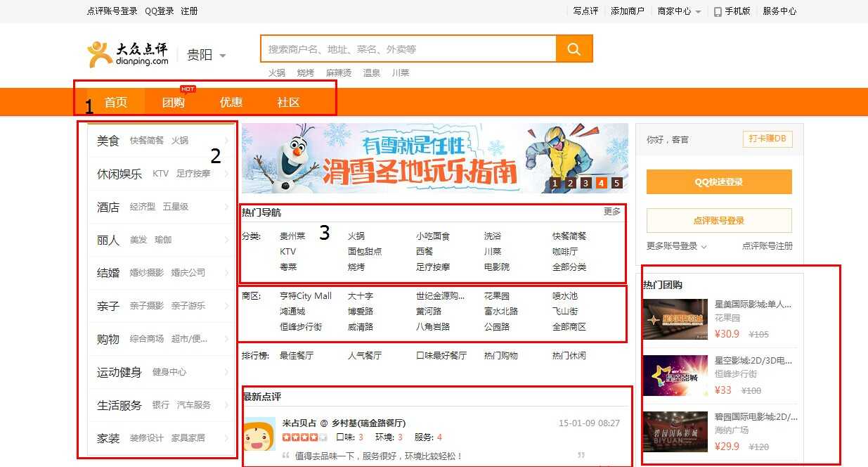Viewport: 868px width, 467px height.
Task: Switch to banner slide 5
Action: click(617, 184)
